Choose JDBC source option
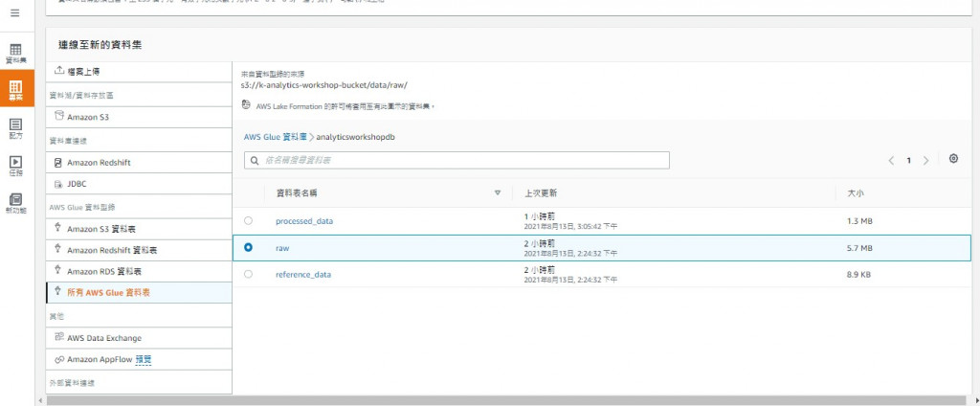The height and width of the screenshot is (406, 980). click(139, 185)
